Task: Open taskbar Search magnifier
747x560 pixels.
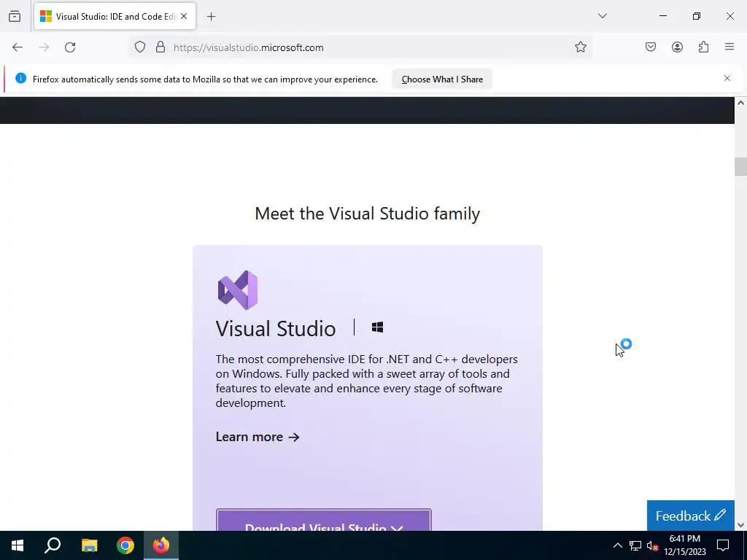Action: (53, 545)
